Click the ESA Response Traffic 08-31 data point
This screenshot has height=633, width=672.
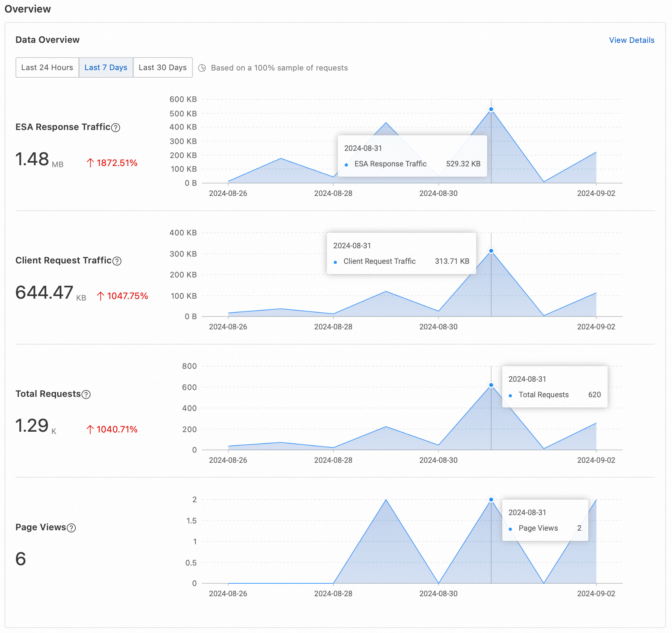tap(491, 109)
